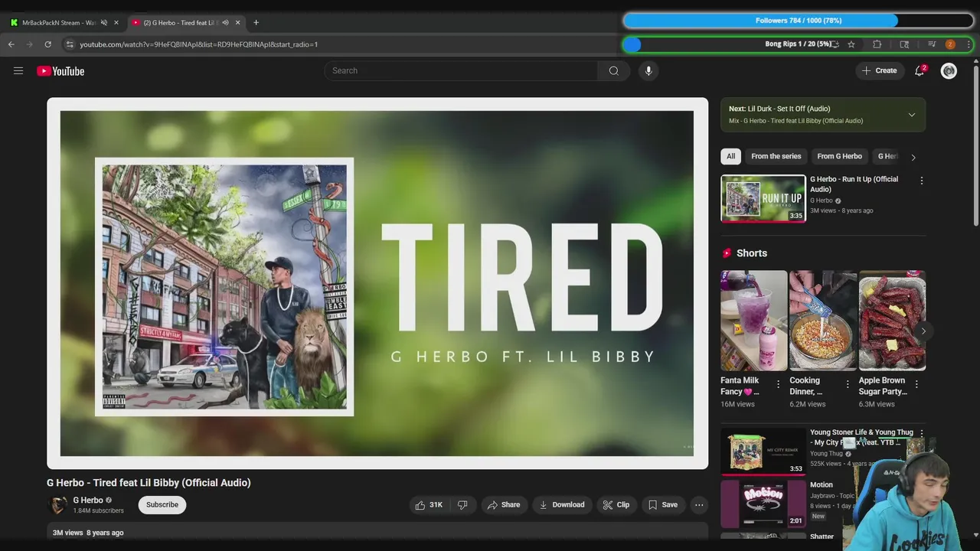
Task: Dislike the video
Action: pos(462,505)
